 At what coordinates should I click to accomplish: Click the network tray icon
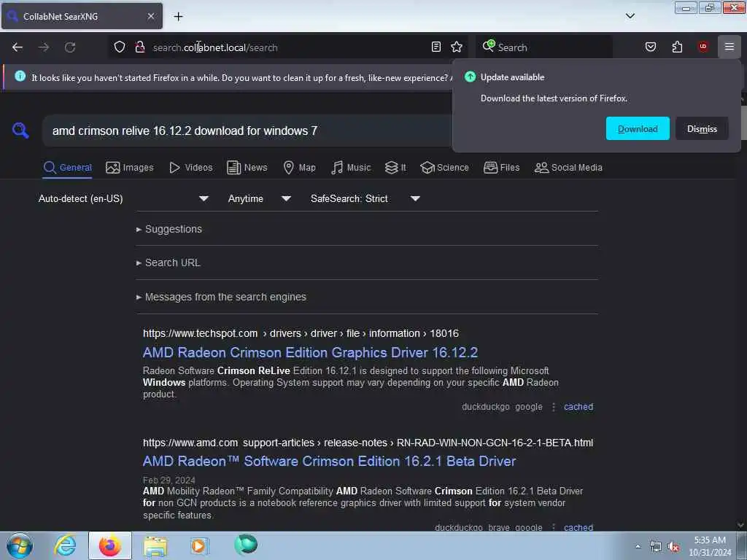656,547
